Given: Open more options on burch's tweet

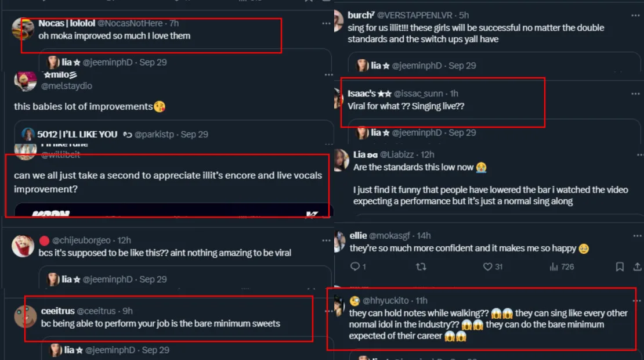Looking at the screenshot, I should click(x=635, y=15).
